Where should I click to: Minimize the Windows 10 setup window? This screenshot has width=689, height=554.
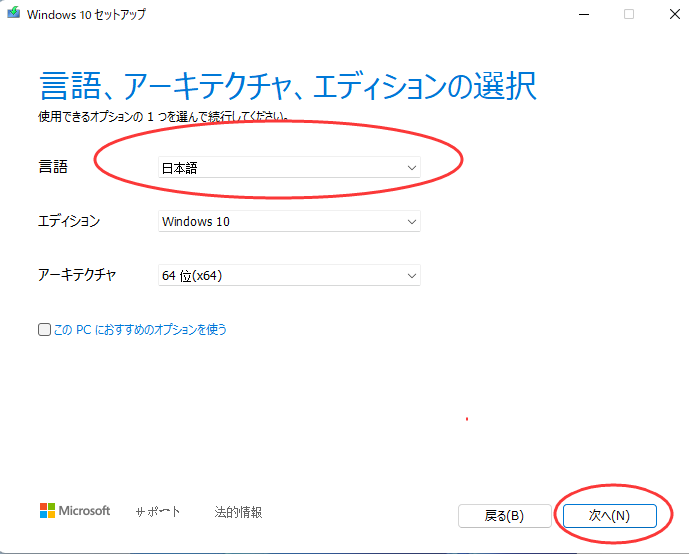582,14
